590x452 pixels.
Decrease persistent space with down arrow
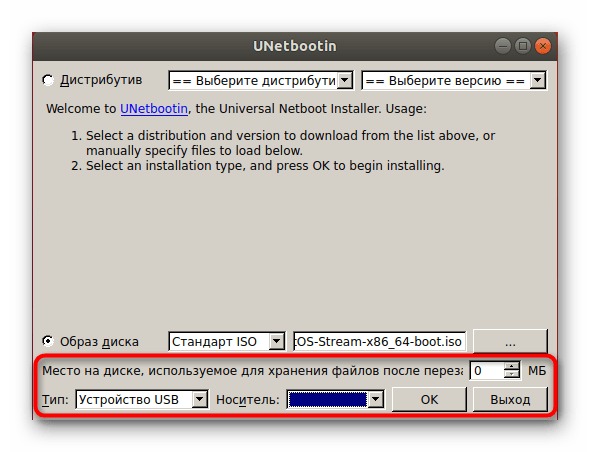pyautogui.click(x=512, y=375)
